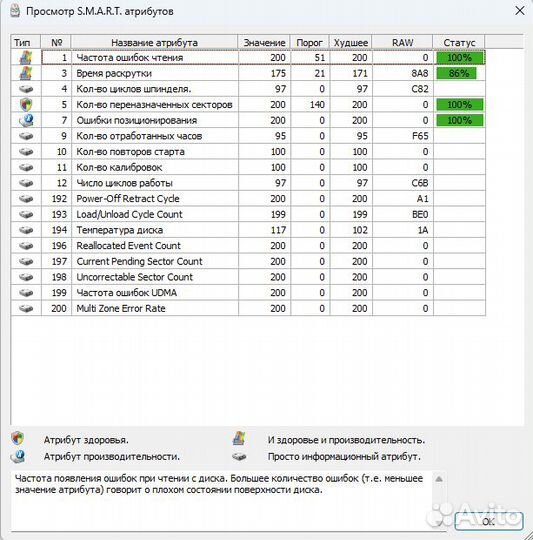
Task: Sort by the № column header
Action: click(56, 42)
